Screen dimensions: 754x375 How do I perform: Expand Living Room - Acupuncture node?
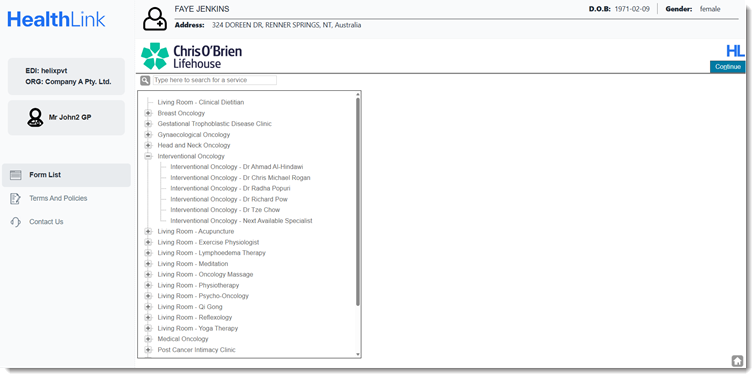(148, 232)
